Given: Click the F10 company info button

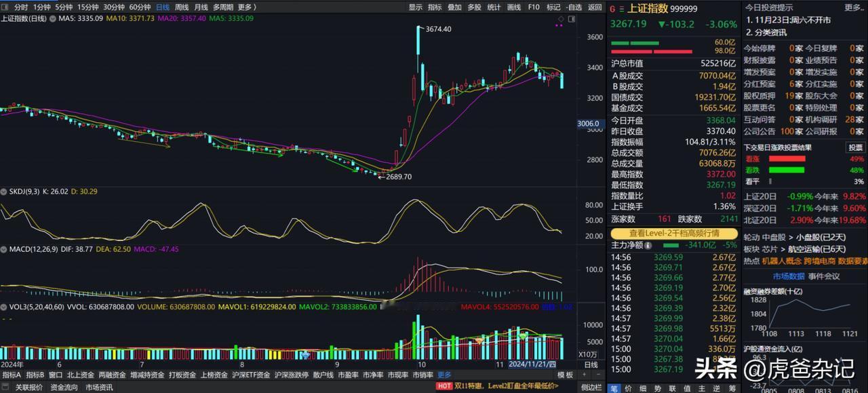Looking at the screenshot, I should pos(534,7).
